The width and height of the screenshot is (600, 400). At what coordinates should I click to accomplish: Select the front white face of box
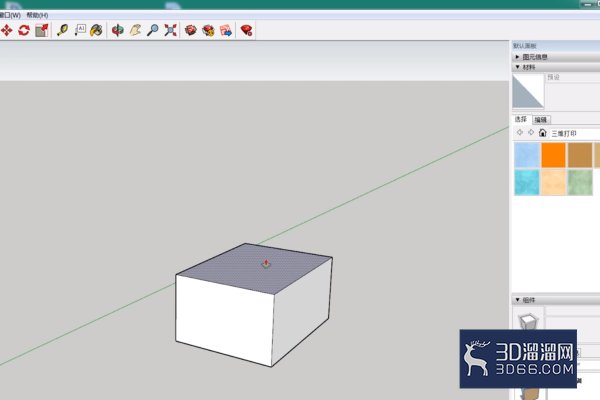coord(224,320)
